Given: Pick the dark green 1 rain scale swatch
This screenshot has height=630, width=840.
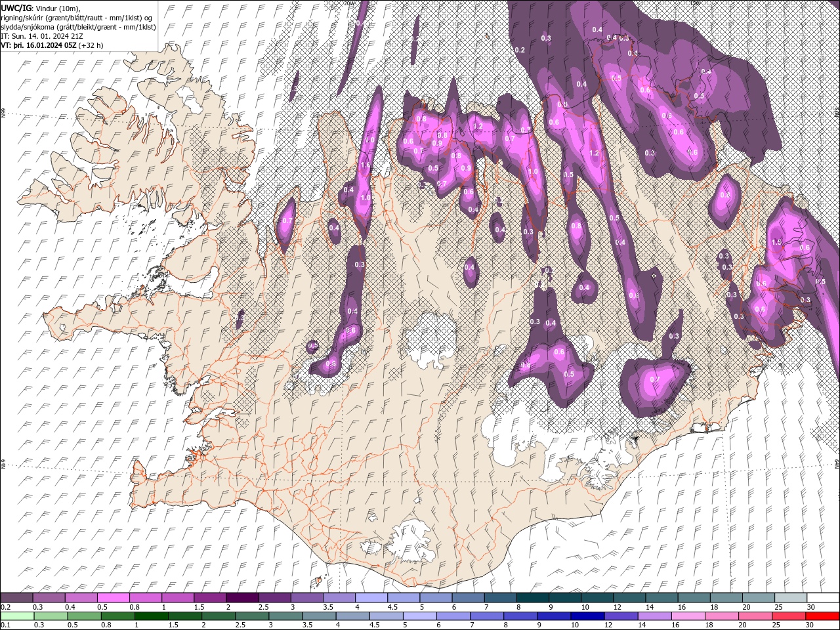Looking at the screenshot, I should coord(151,616).
